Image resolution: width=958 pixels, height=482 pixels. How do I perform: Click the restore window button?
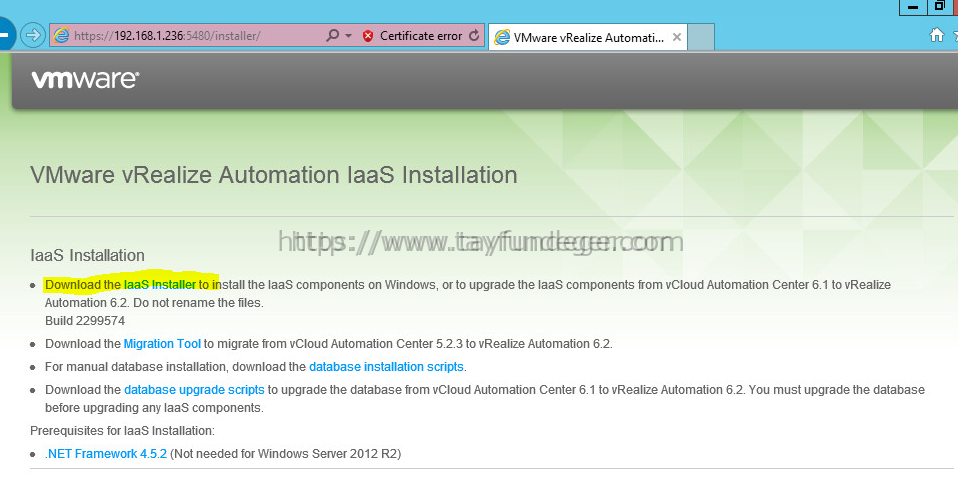point(940,6)
